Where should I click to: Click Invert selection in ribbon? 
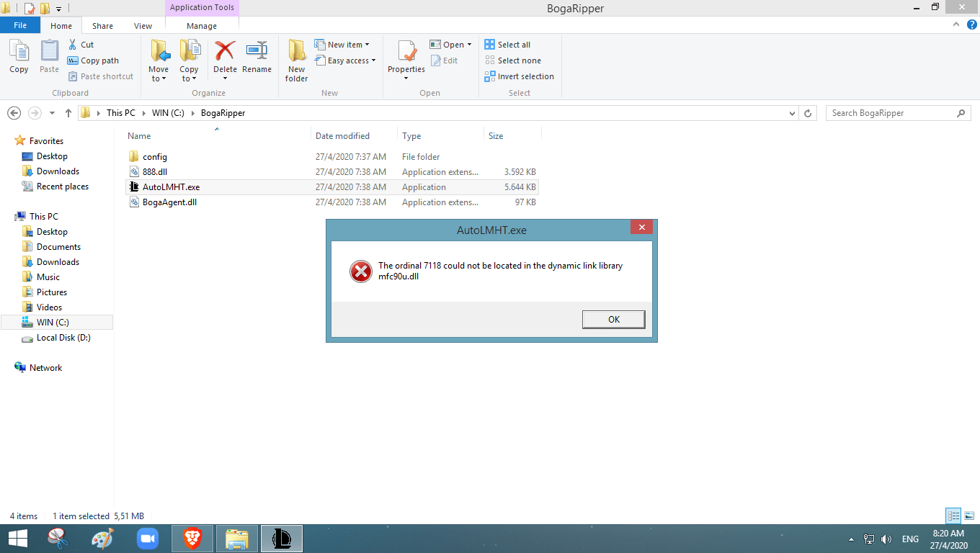point(520,76)
